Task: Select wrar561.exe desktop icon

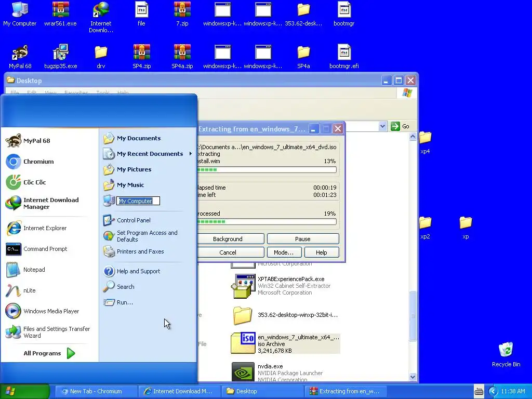Action: coord(60,14)
